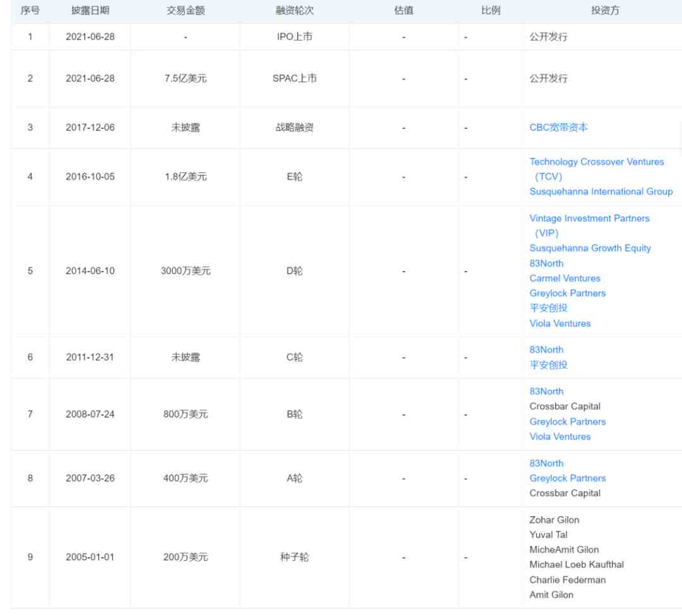Image resolution: width=682 pixels, height=616 pixels.
Task: Select the D轮 round cell
Action: pos(294,270)
